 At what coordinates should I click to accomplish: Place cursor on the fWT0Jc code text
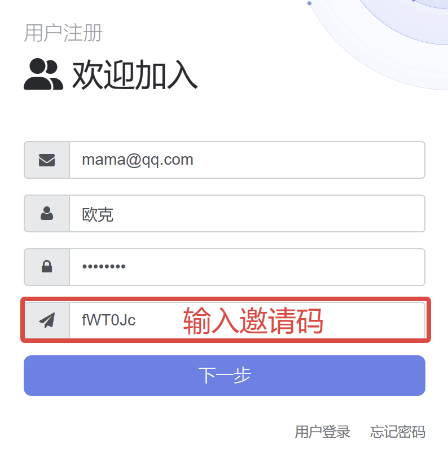click(108, 320)
